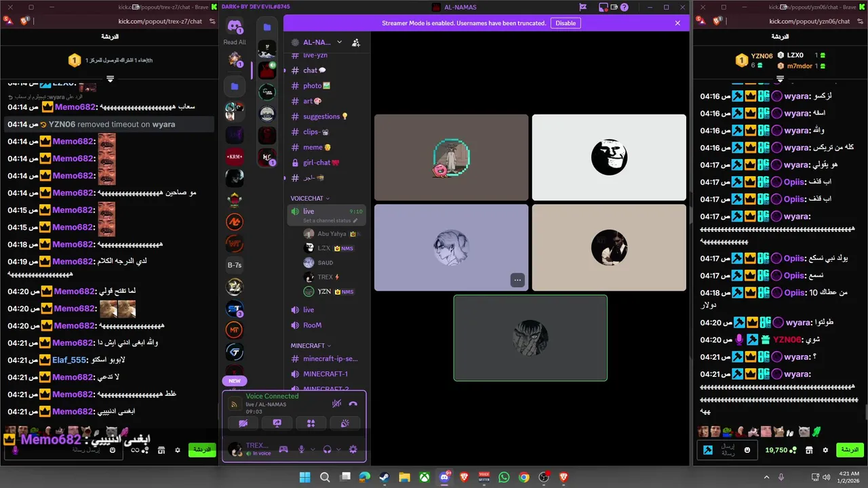Expand the microphone input options arrow
The width and height of the screenshot is (868, 488).
click(313, 449)
